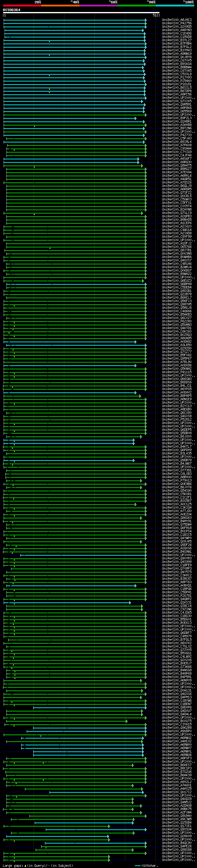Open the UniRef100_Q9XSU4 hit label

176,830
